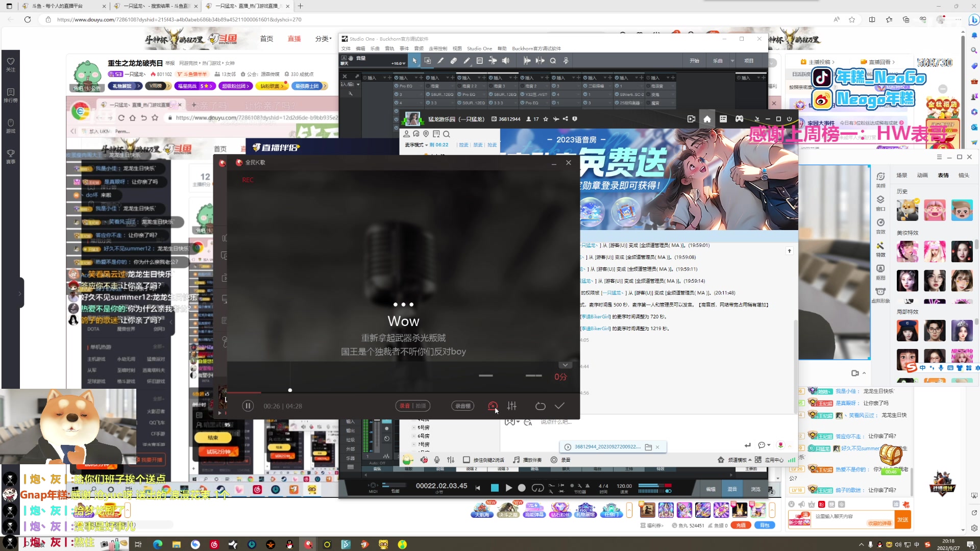Pause the K歌 song playback
Screen dimensions: 980x551
click(x=248, y=406)
